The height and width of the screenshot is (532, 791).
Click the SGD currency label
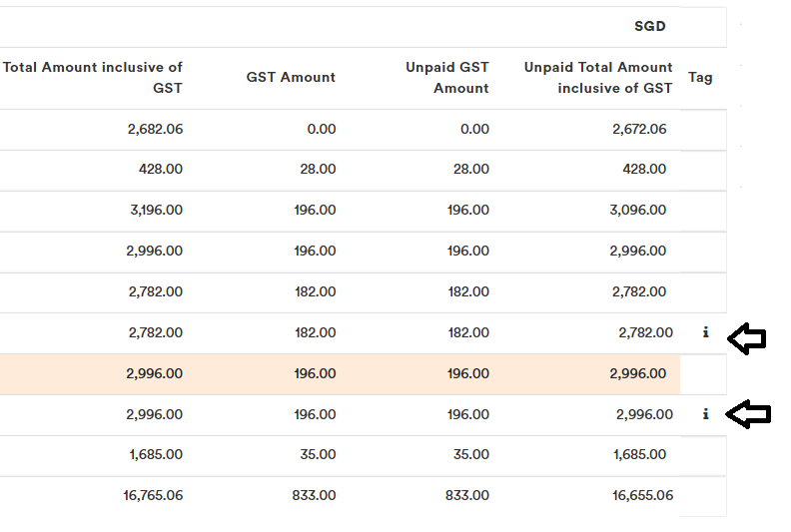(x=649, y=26)
